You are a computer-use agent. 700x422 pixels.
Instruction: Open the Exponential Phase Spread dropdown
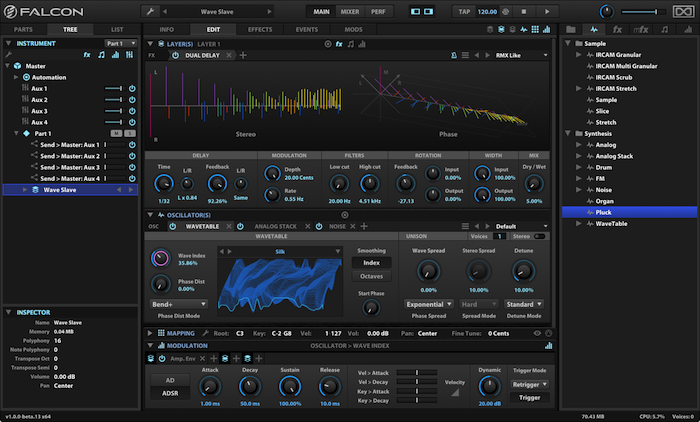pyautogui.click(x=429, y=304)
